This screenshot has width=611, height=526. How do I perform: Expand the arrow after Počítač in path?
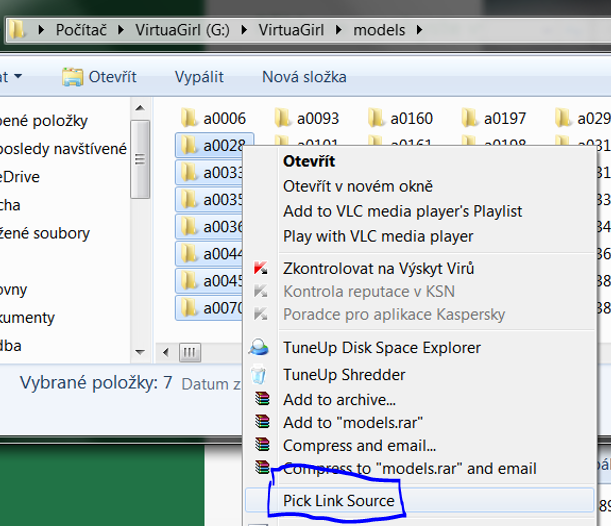click(121, 30)
